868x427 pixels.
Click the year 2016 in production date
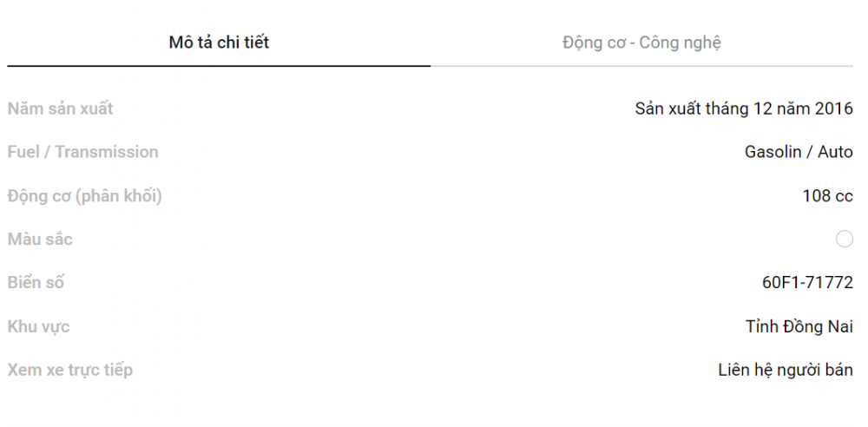pyautogui.click(x=833, y=108)
